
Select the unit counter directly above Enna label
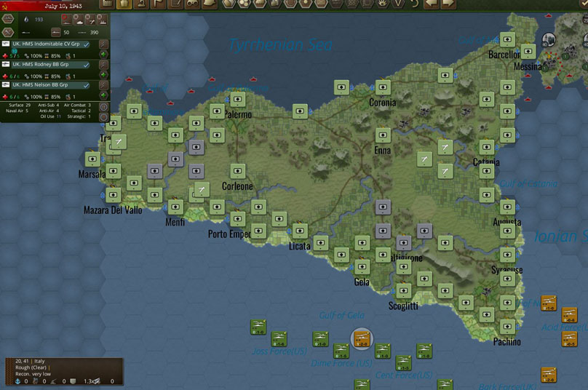(x=383, y=135)
